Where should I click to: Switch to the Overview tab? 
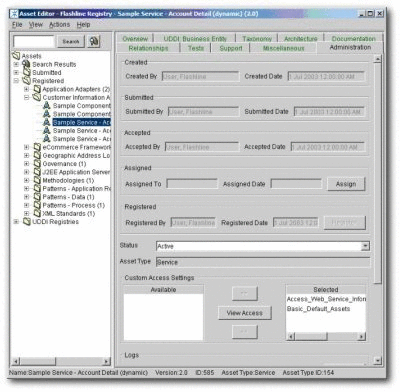[135, 39]
